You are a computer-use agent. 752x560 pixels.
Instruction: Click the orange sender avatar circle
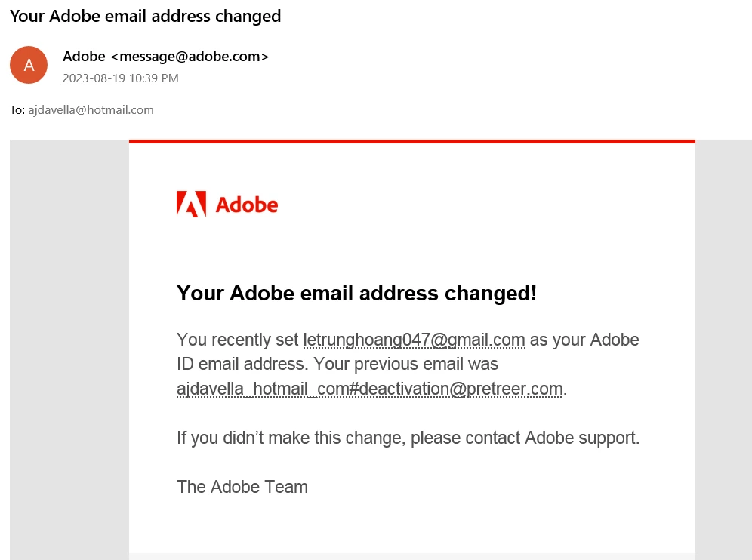coord(29,65)
